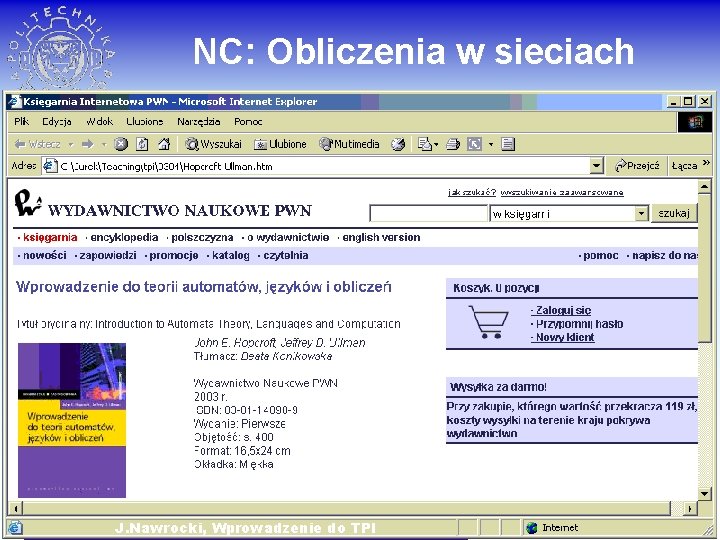The image size is (720, 540).
Task: Click the 'Przypomnij hasło' link
Action: click(x=579, y=324)
